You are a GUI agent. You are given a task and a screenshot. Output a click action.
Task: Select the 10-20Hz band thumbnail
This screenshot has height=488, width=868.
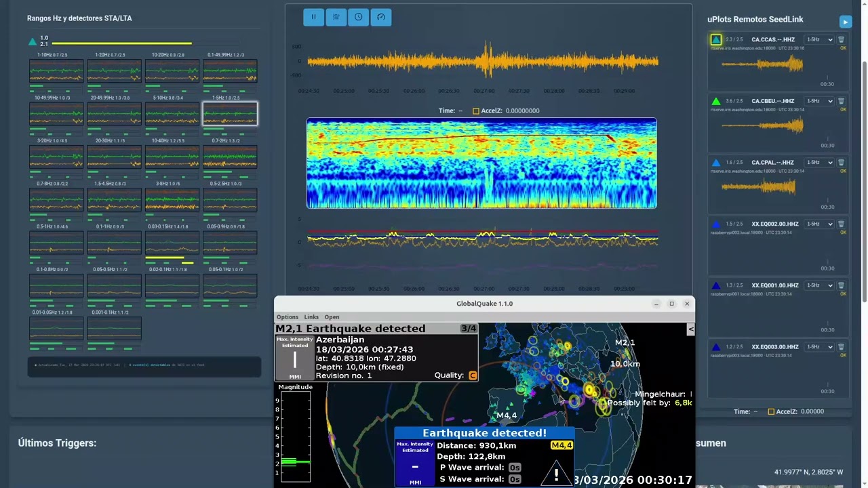click(x=172, y=71)
